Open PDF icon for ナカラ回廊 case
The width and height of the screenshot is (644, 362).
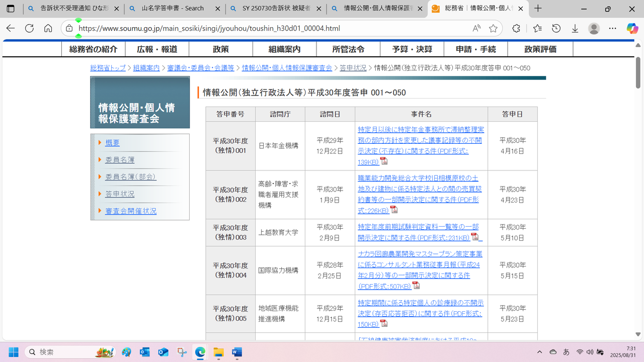coord(416,286)
